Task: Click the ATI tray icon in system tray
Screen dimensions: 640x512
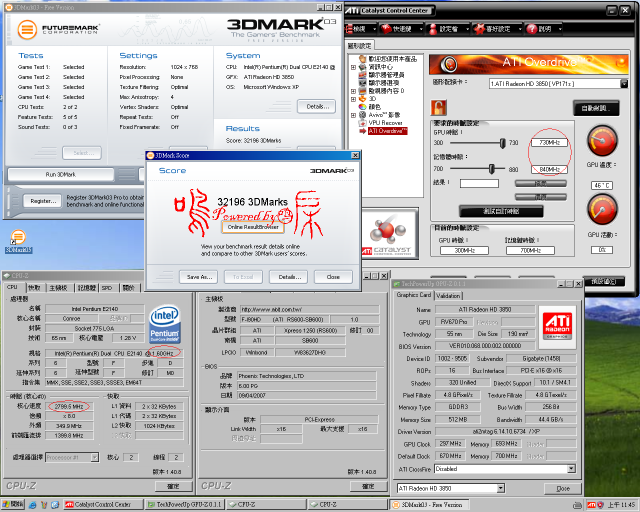Action: point(591,505)
